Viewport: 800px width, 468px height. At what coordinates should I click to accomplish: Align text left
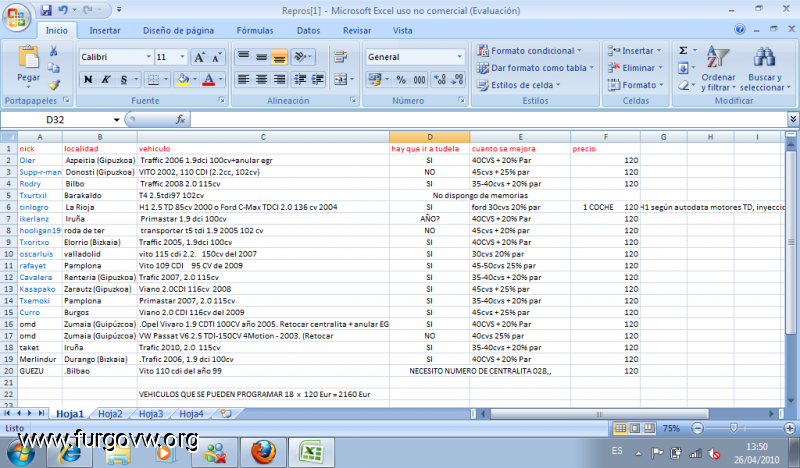click(244, 79)
